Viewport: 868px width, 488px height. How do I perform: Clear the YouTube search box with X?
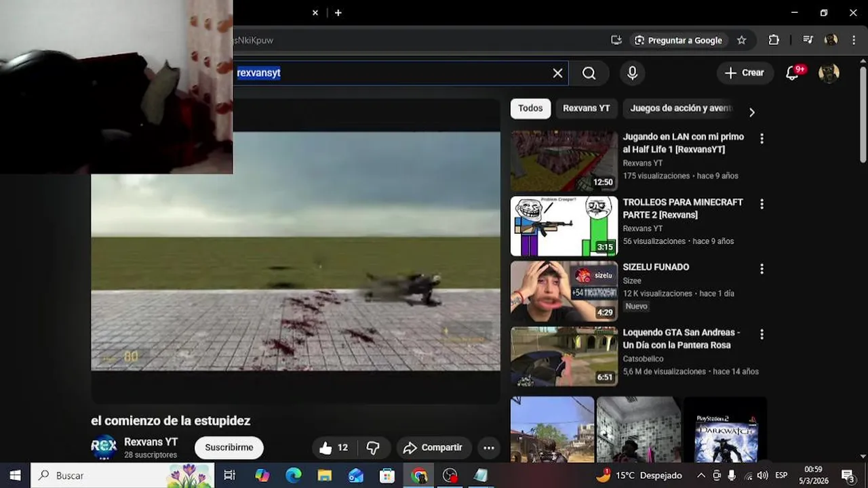coord(557,73)
